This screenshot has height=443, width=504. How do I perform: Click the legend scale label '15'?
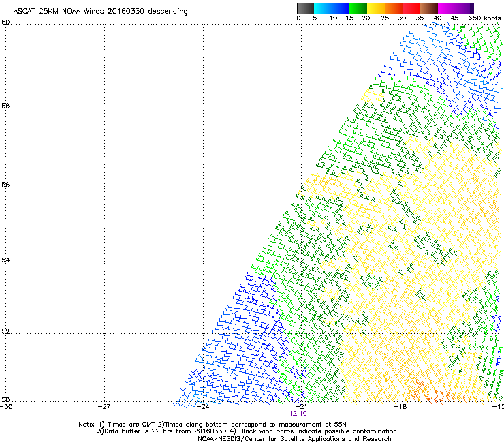(x=349, y=18)
